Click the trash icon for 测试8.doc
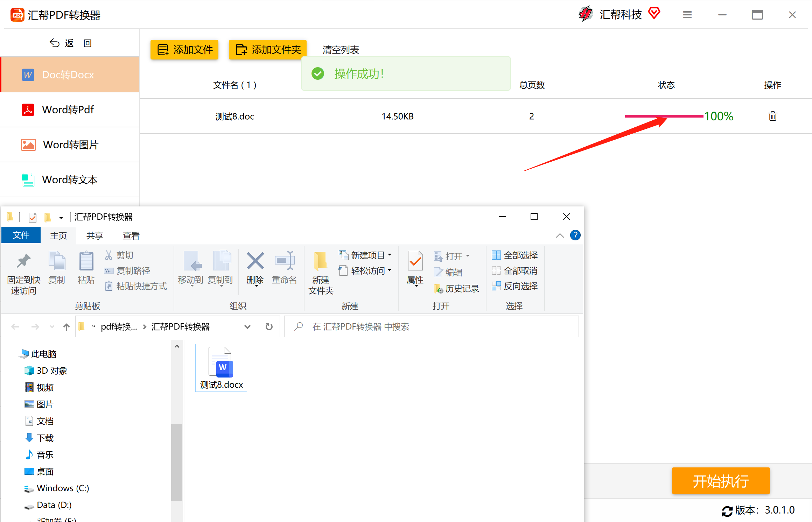This screenshot has height=522, width=812. (772, 116)
